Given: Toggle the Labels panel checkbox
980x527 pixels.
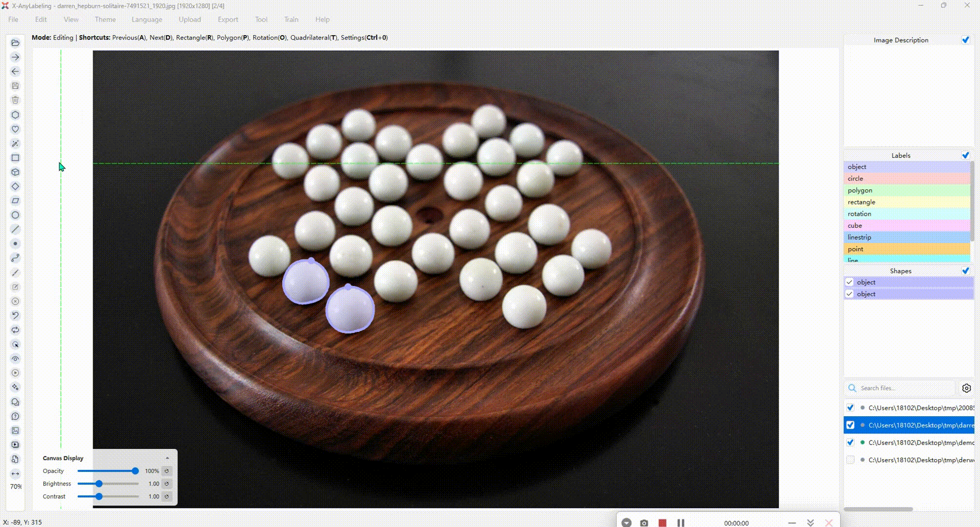Looking at the screenshot, I should coord(965,155).
